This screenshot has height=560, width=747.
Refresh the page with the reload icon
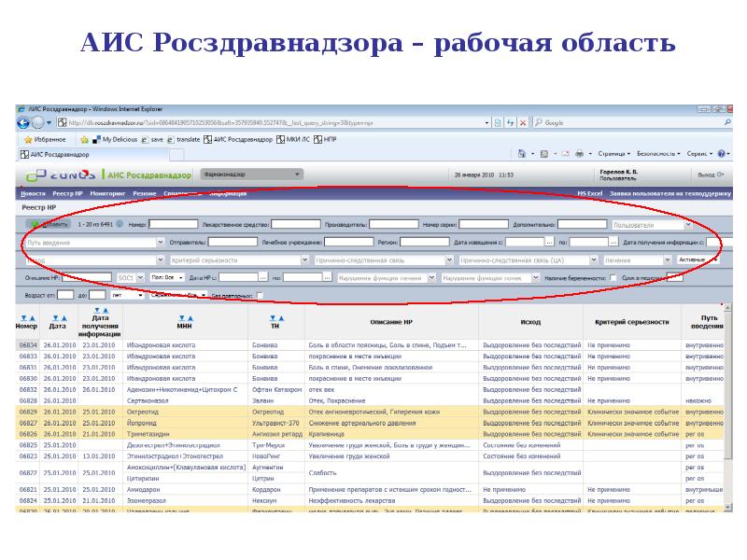(510, 123)
